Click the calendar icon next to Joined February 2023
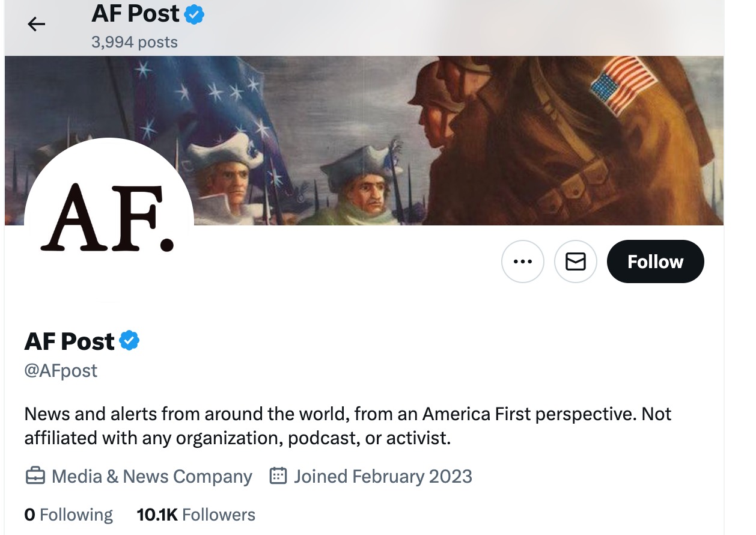 (x=277, y=475)
